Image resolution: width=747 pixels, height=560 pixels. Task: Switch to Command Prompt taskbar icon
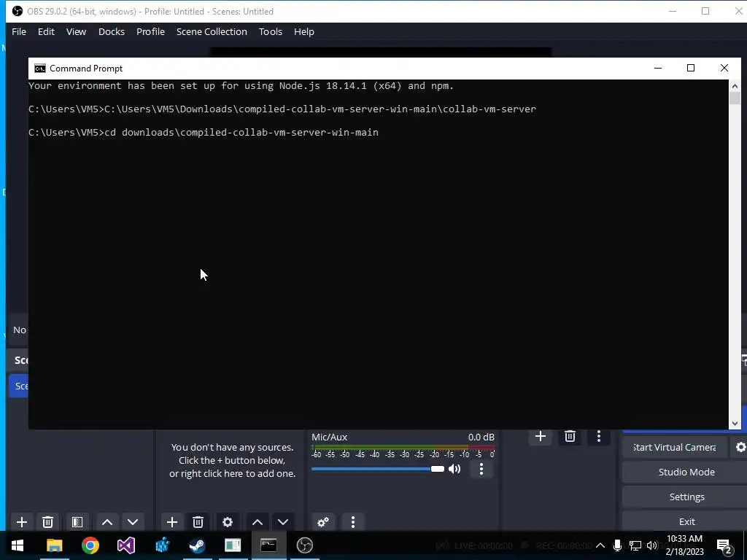tap(268, 545)
